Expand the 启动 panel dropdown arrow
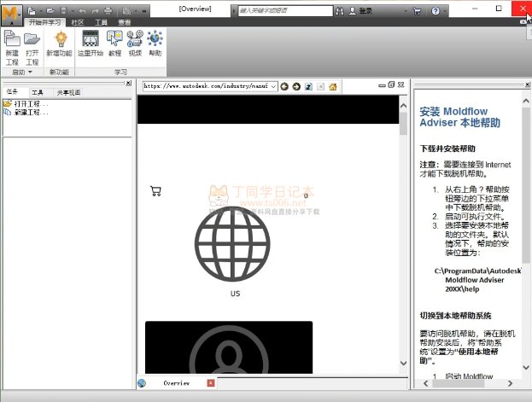This screenshot has width=532, height=402. [31, 73]
